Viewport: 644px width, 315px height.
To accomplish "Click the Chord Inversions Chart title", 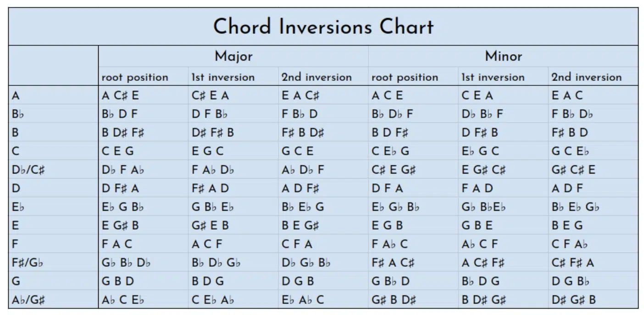I will tap(323, 27).
